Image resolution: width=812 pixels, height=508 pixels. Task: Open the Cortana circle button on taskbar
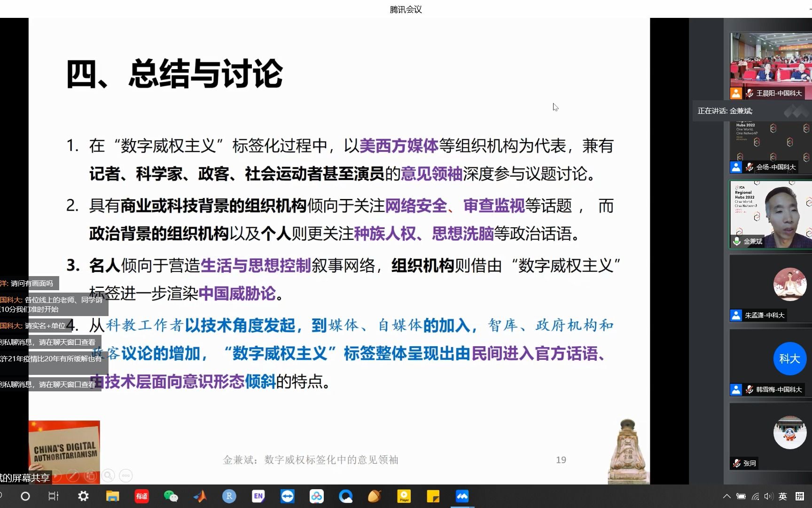tap(25, 496)
